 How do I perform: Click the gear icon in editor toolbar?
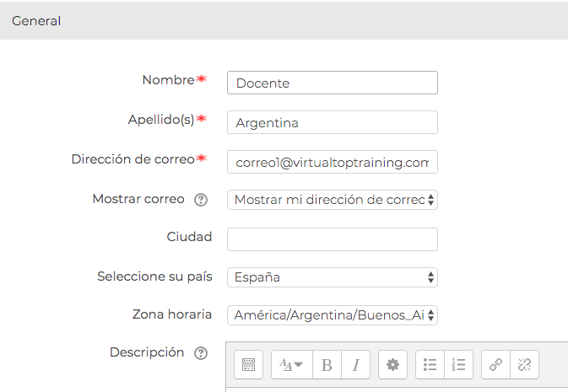click(x=392, y=364)
